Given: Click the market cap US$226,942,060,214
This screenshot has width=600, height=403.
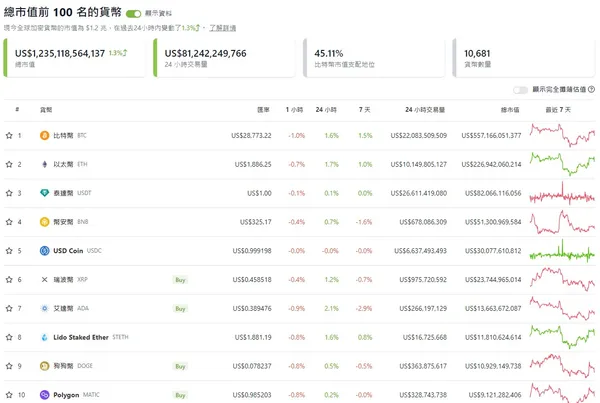Looking at the screenshot, I should click(491, 164).
